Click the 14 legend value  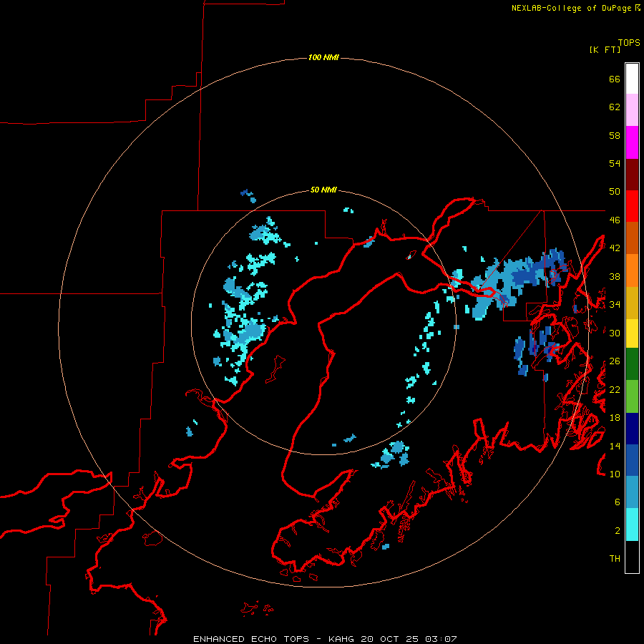click(x=615, y=446)
